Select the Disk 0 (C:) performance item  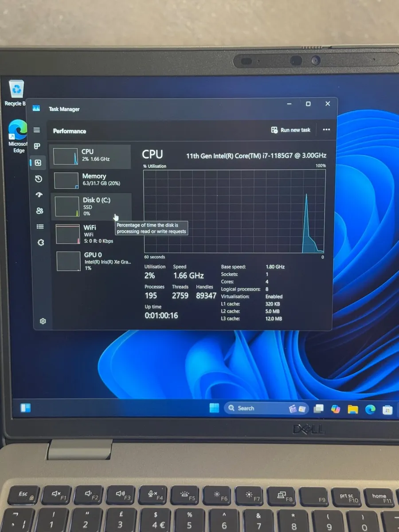(92, 207)
